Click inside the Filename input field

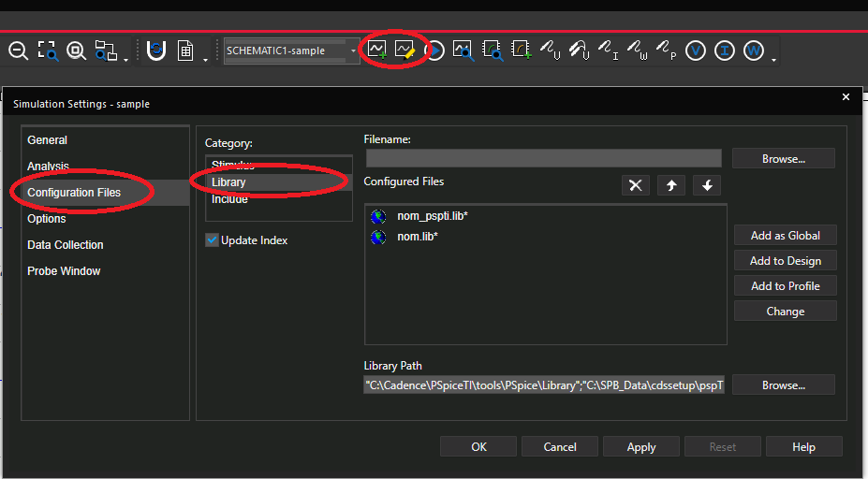(544, 158)
